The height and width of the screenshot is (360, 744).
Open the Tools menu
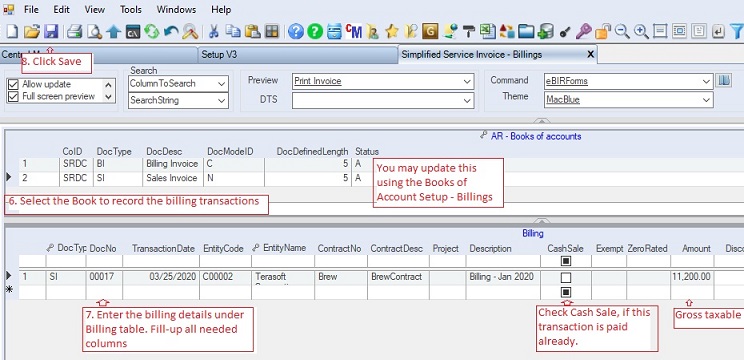click(130, 9)
